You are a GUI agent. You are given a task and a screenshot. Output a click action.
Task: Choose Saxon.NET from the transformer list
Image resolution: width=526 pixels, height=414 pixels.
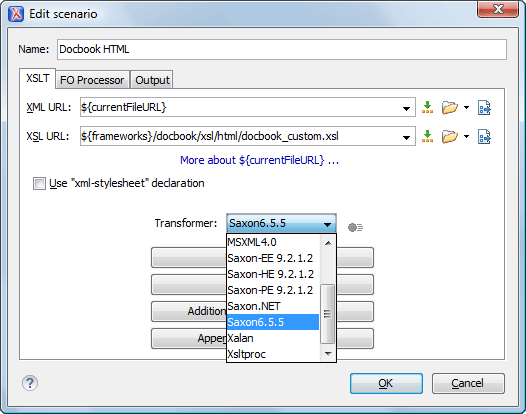pyautogui.click(x=273, y=306)
